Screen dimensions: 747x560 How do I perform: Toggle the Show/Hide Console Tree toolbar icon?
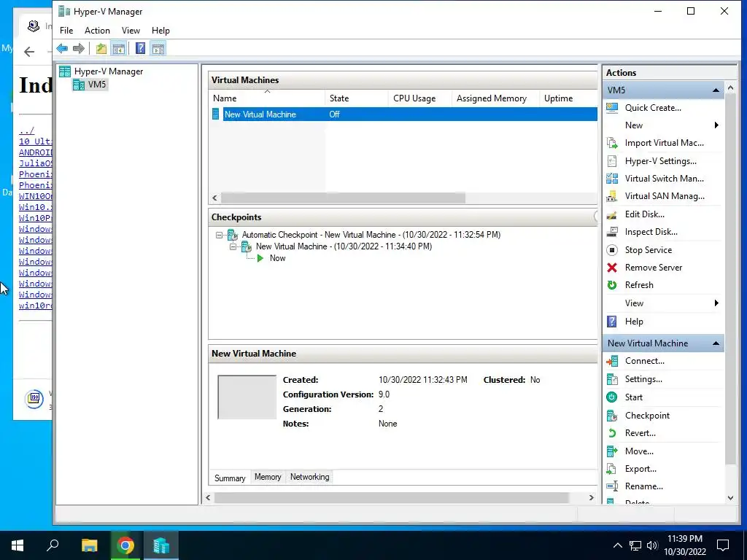pyautogui.click(x=118, y=49)
